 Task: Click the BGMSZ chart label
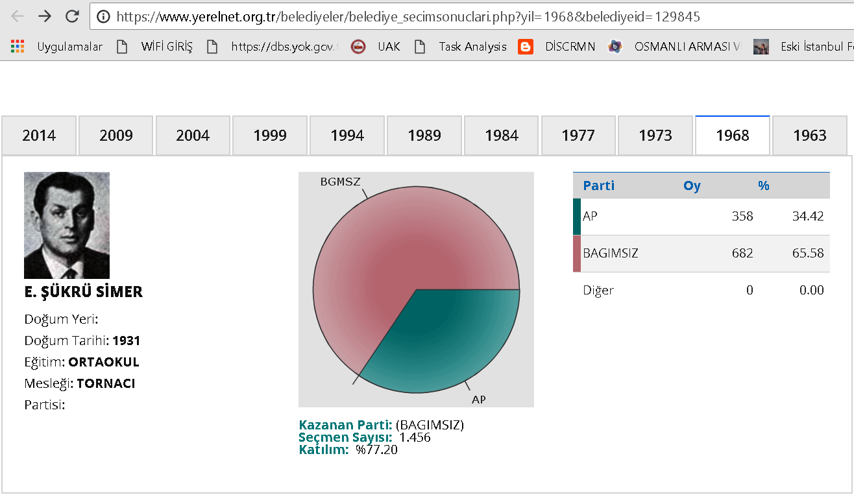tap(340, 182)
